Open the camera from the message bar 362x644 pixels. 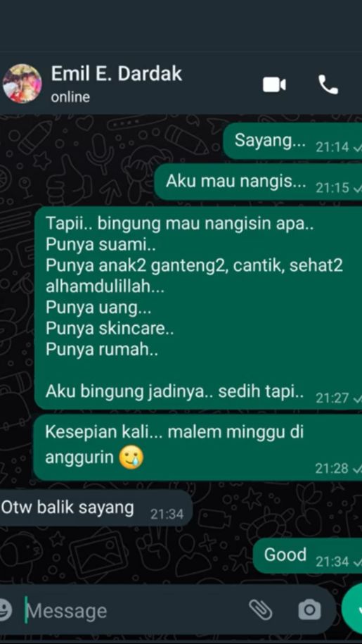[x=309, y=610]
